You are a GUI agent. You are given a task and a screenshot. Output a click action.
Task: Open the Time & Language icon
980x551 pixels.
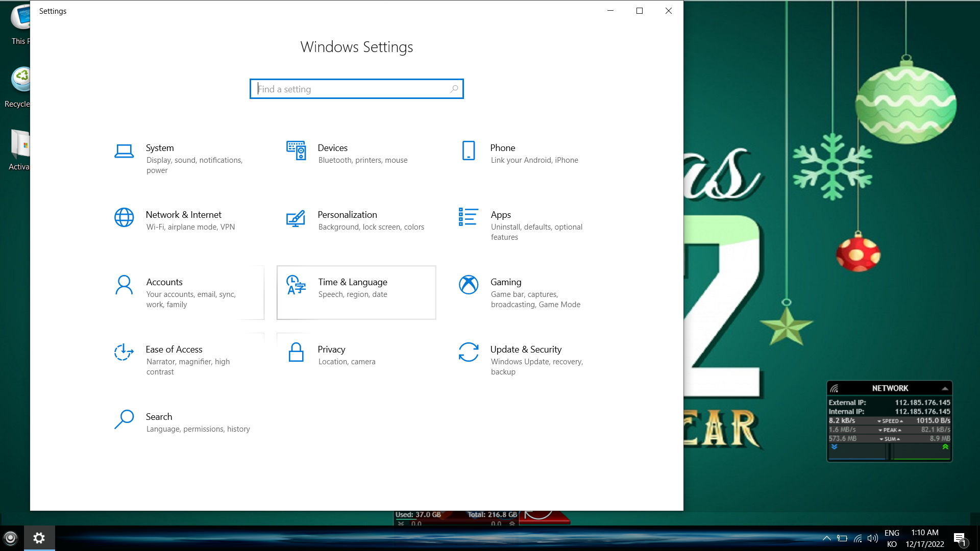296,285
